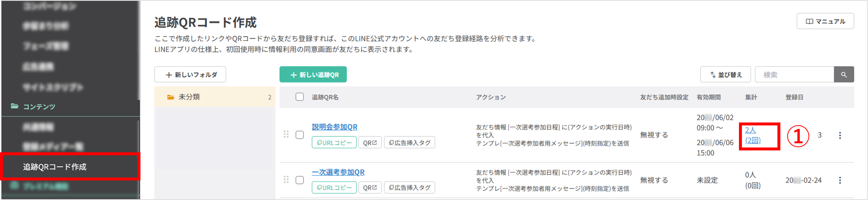Viewport: 868px width, 200px height.
Task: Click the 新しいフォルダ button
Action: [190, 74]
